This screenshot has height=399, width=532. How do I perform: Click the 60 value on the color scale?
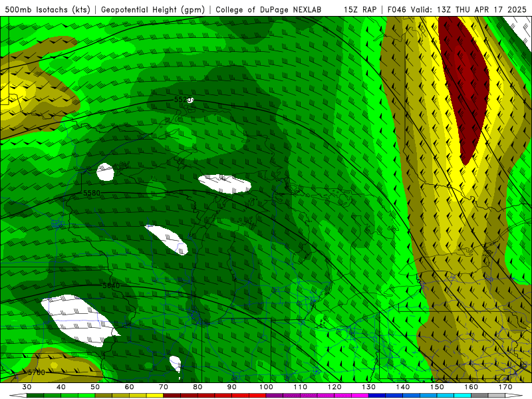pyautogui.click(x=129, y=387)
